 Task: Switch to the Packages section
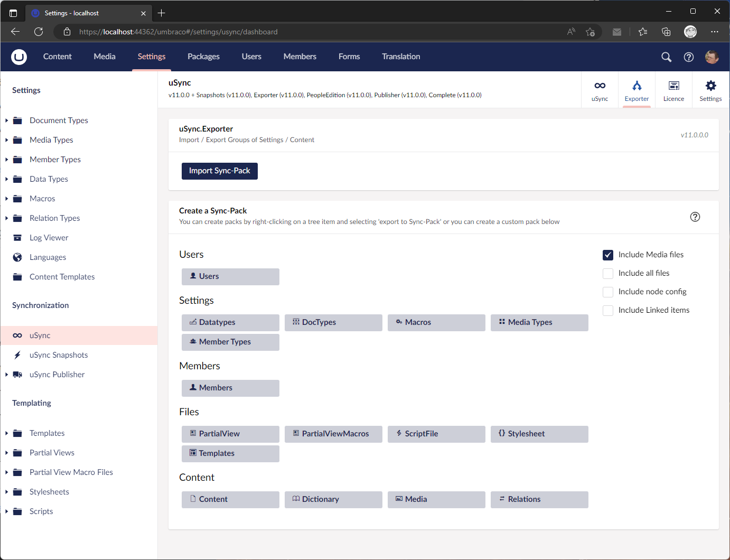[203, 57]
